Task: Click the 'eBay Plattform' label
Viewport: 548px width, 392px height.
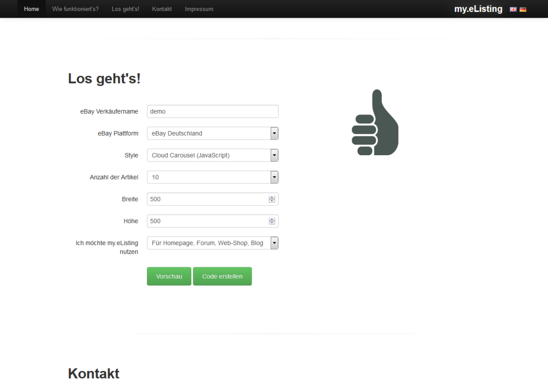Action: [x=118, y=133]
